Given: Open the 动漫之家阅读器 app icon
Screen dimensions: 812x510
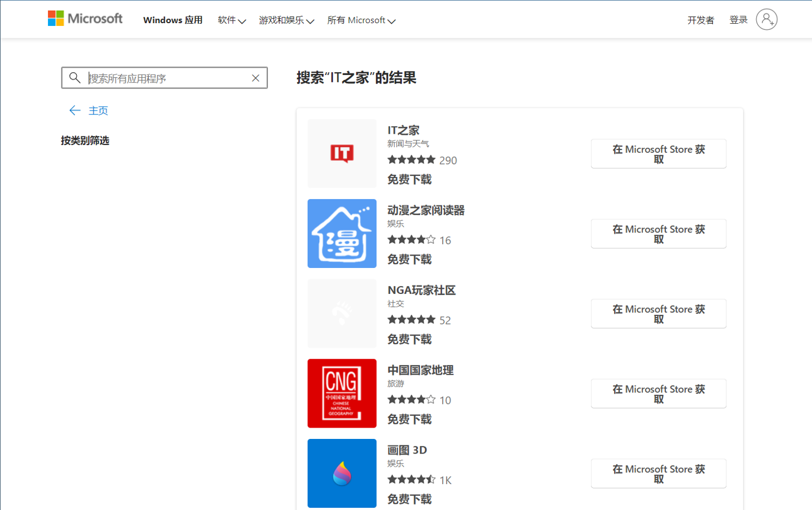Looking at the screenshot, I should point(342,234).
